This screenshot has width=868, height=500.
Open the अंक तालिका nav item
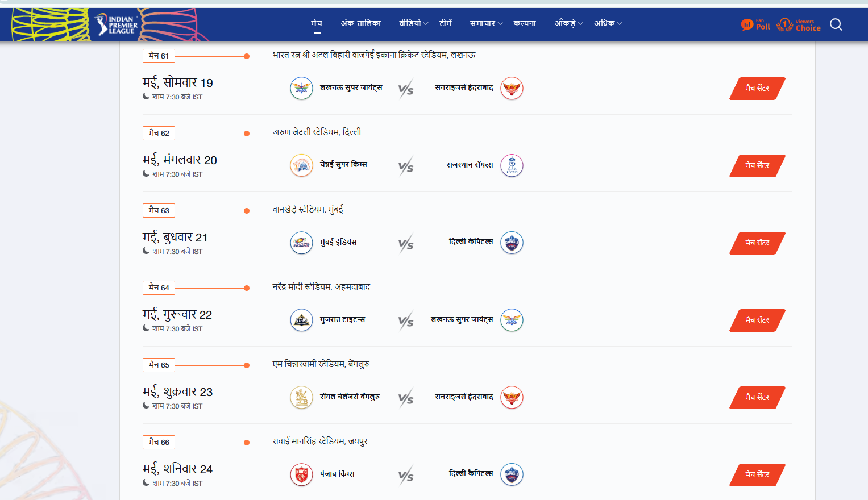point(361,23)
